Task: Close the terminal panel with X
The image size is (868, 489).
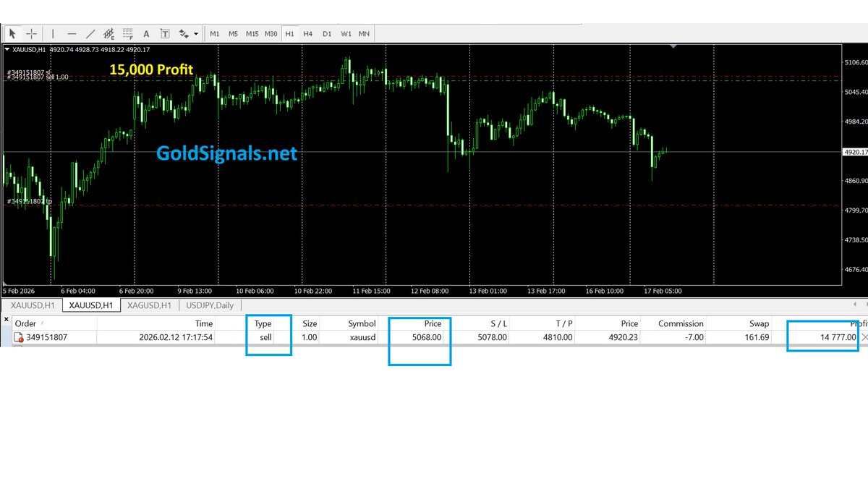Action: (6, 319)
